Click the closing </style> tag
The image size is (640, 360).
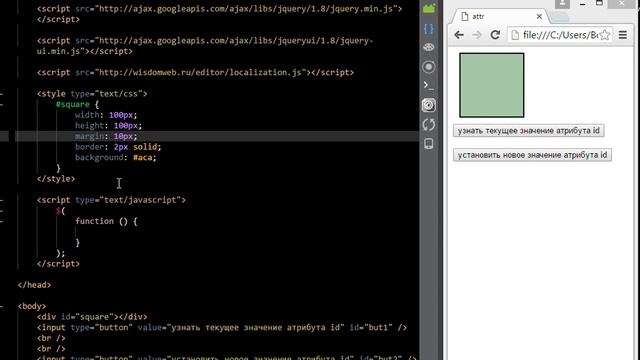click(x=56, y=179)
